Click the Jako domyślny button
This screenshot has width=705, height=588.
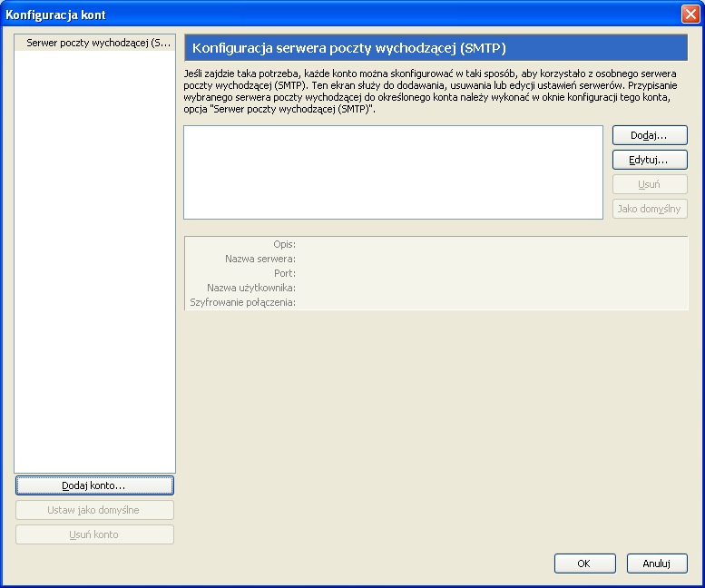650,209
